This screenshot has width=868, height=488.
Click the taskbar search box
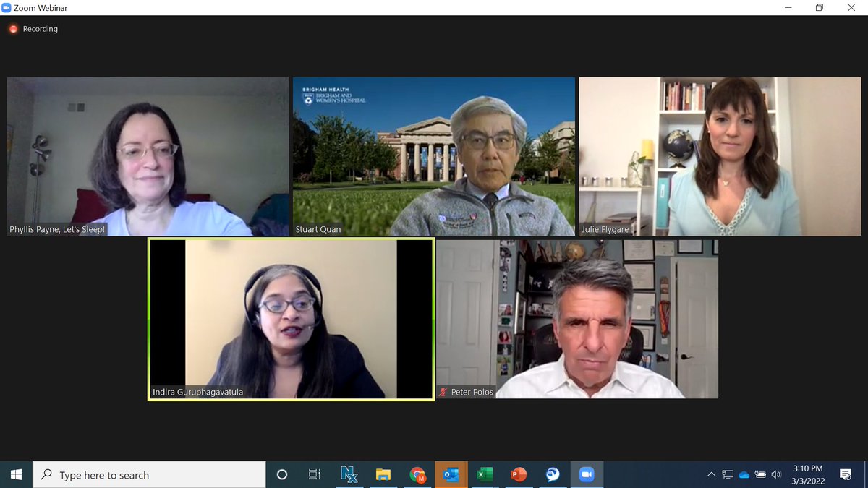tap(149, 475)
